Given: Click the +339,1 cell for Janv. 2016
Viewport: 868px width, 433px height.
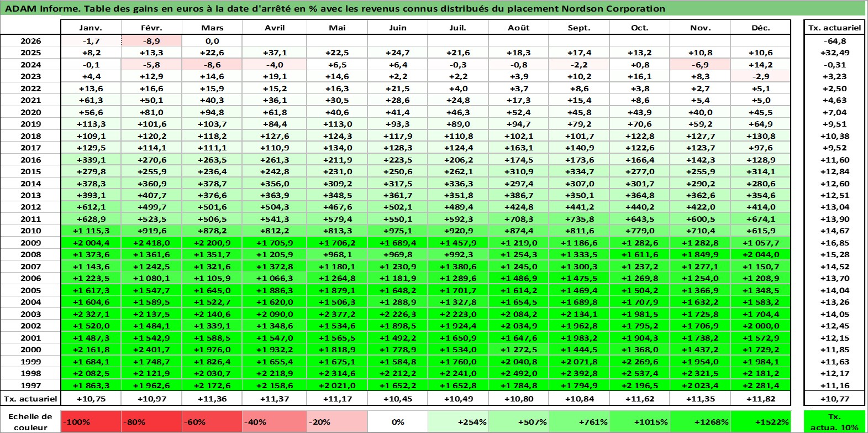Looking at the screenshot, I should point(91,160).
